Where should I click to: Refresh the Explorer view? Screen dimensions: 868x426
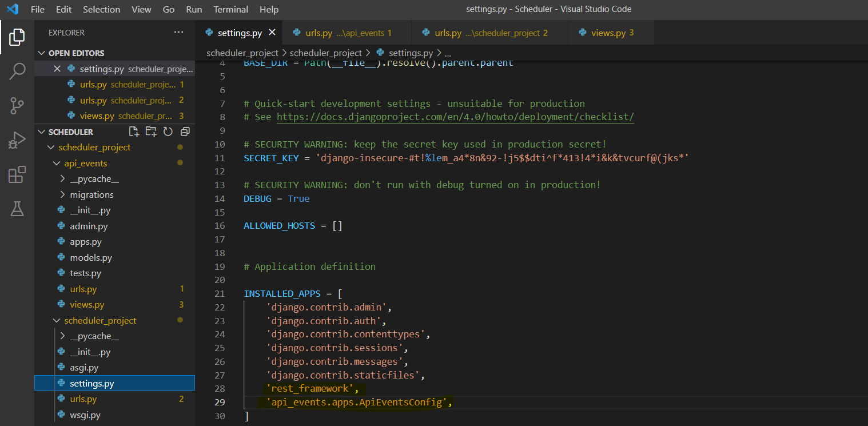point(167,131)
